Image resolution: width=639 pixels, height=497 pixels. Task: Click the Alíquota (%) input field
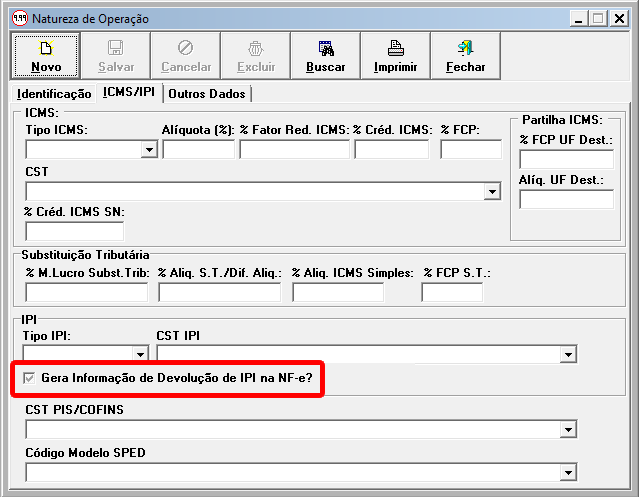tap(198, 150)
